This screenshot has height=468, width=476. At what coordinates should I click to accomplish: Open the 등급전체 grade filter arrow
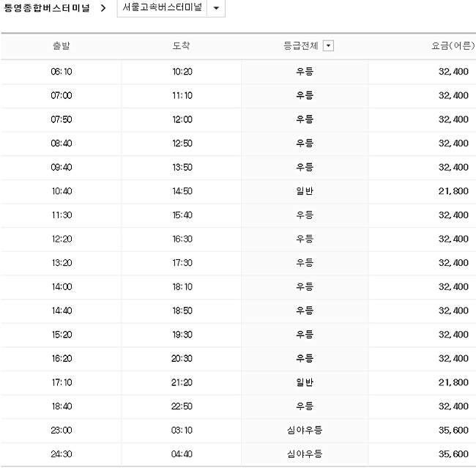point(328,46)
